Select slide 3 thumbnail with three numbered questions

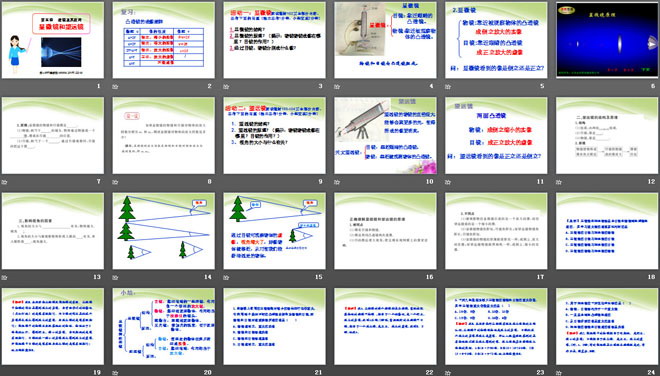pyautogui.click(x=274, y=40)
